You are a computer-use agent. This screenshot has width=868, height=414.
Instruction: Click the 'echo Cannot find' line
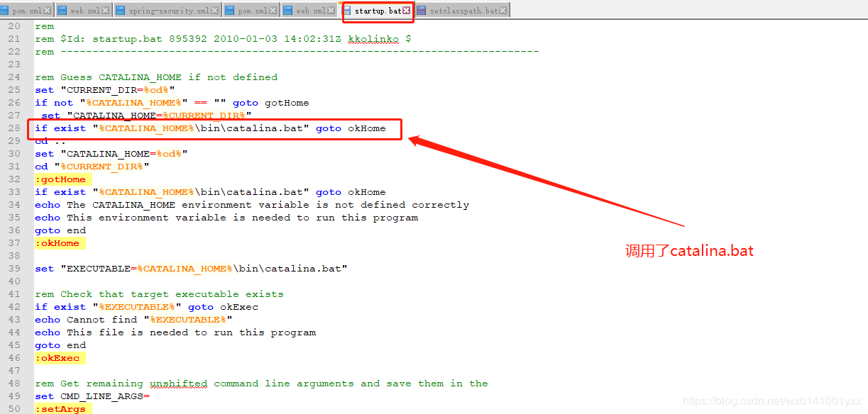(x=133, y=320)
